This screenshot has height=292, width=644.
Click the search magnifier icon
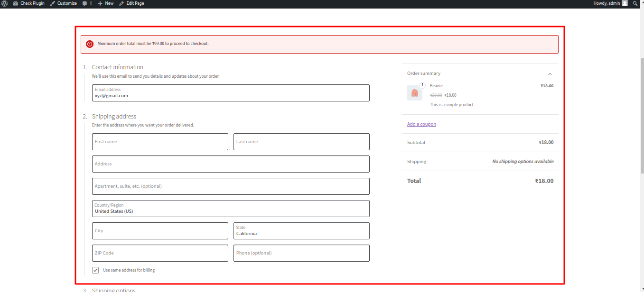point(635,3)
